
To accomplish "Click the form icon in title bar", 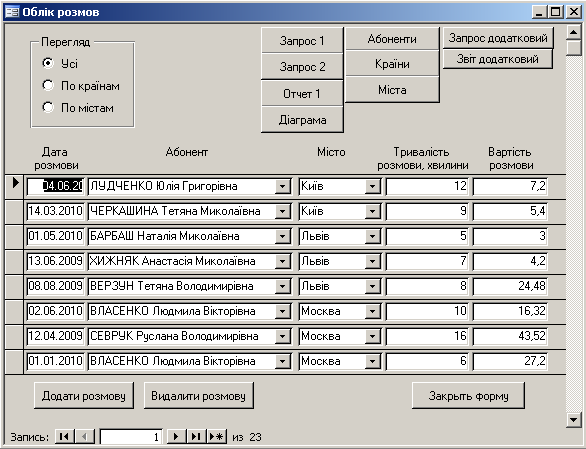I will (x=12, y=12).
